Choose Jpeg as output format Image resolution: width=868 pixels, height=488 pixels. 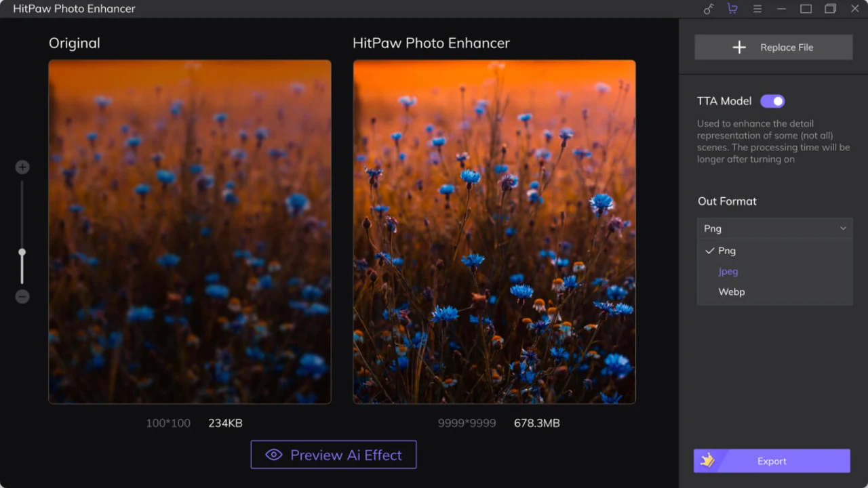774,271
